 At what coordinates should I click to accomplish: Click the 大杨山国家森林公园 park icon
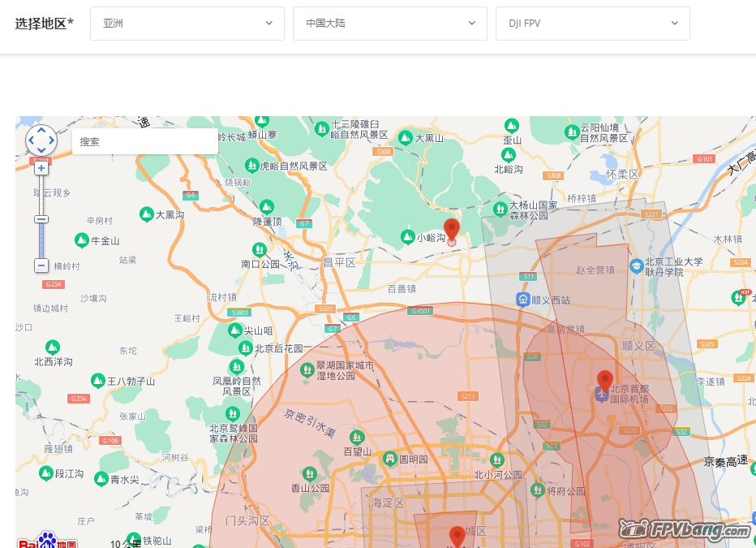click(x=500, y=209)
